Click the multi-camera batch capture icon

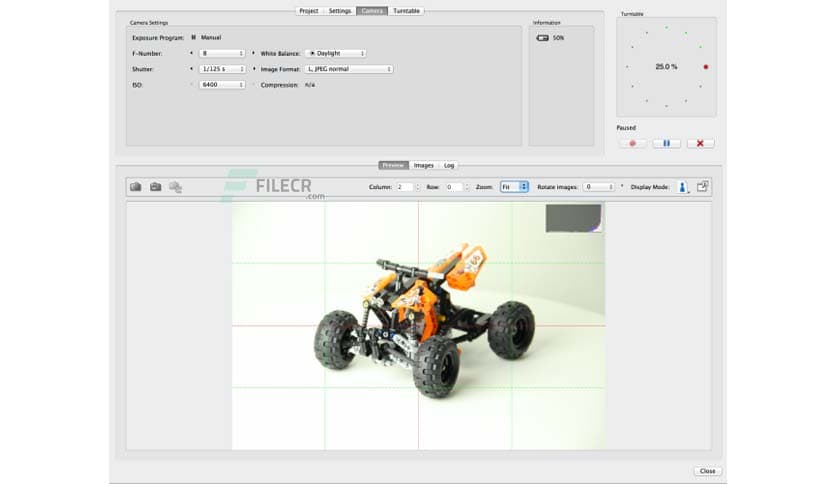pyautogui.click(x=175, y=187)
